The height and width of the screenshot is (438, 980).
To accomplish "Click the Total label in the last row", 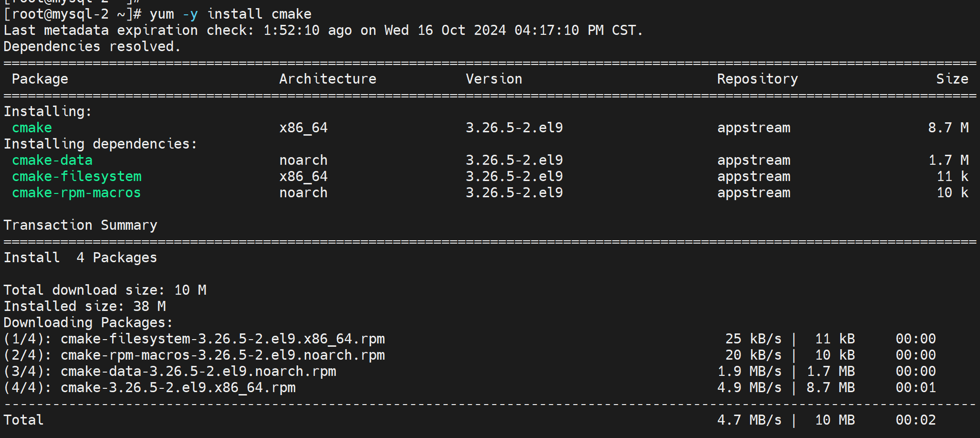I will coord(23,420).
